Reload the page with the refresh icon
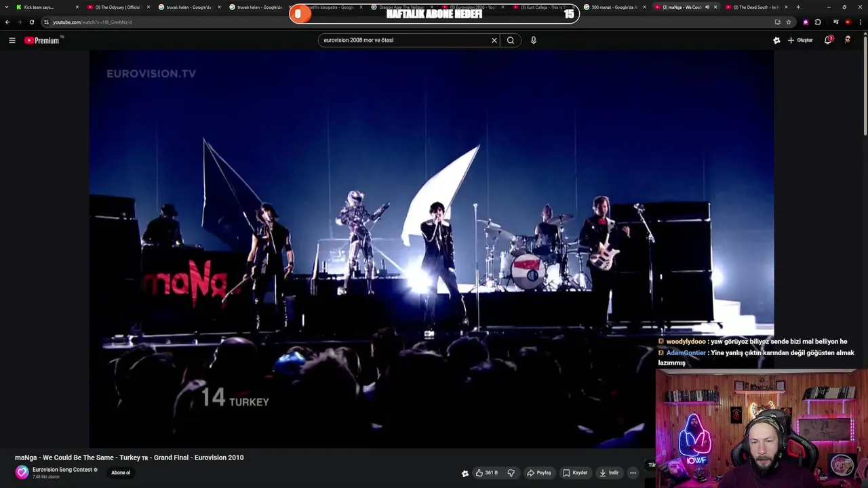This screenshot has height=488, width=868. tap(31, 22)
